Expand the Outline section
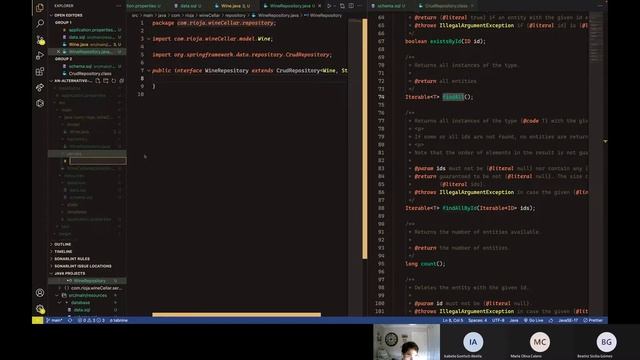The width and height of the screenshot is (640, 360). [x=63, y=244]
